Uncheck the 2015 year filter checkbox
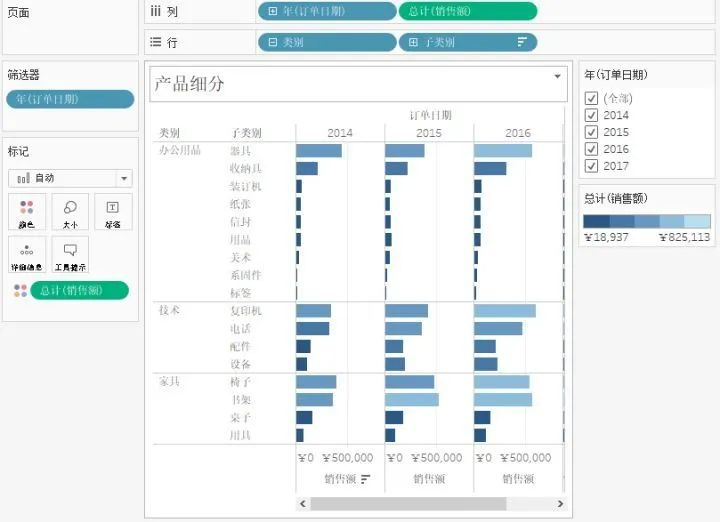This screenshot has height=522, width=720. pyautogui.click(x=591, y=132)
